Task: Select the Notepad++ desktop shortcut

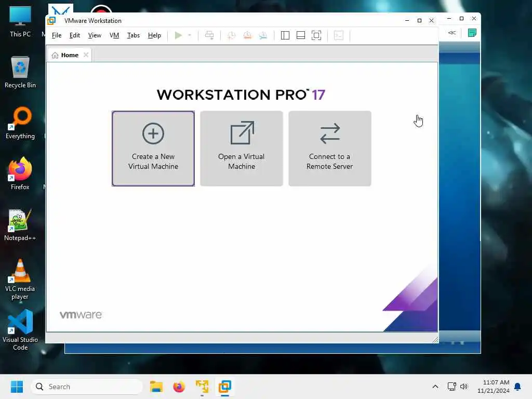Action: (20, 225)
